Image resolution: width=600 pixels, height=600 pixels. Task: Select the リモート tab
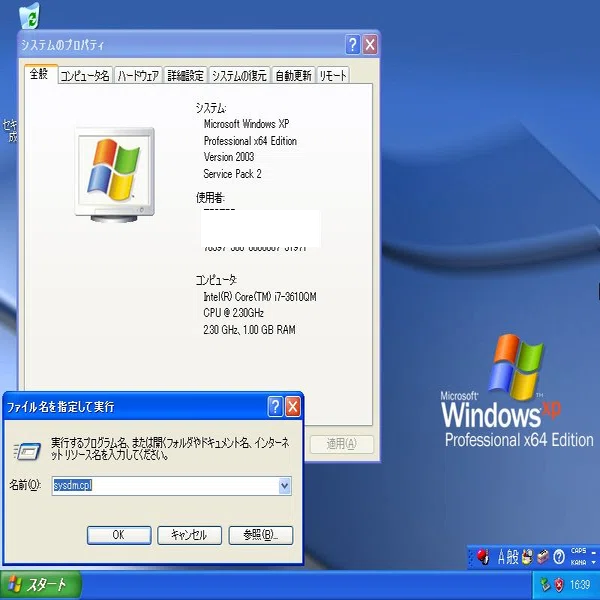(x=333, y=75)
